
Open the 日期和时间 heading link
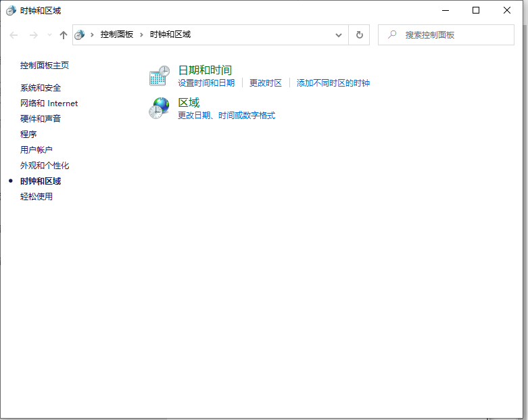point(204,70)
